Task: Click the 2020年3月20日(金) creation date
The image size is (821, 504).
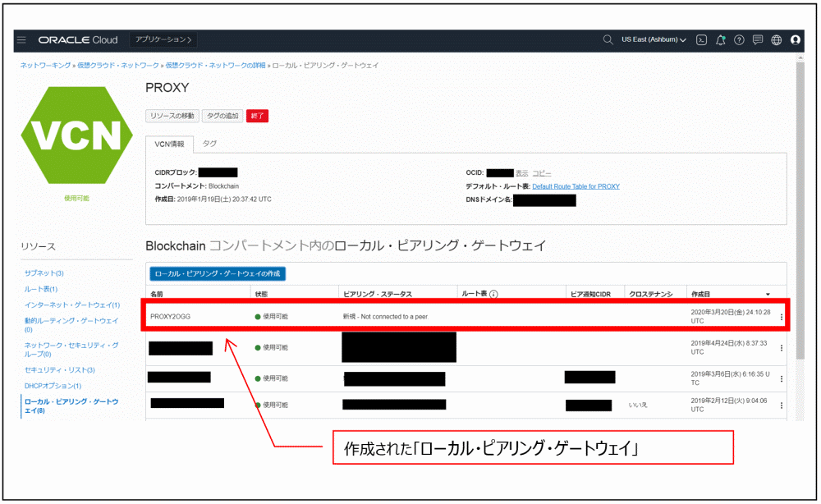Action: pyautogui.click(x=731, y=316)
